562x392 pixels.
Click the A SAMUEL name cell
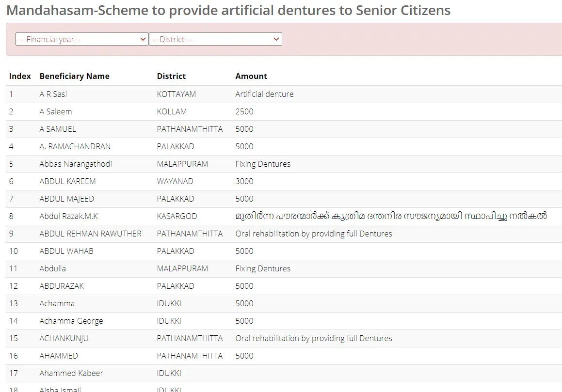click(58, 129)
